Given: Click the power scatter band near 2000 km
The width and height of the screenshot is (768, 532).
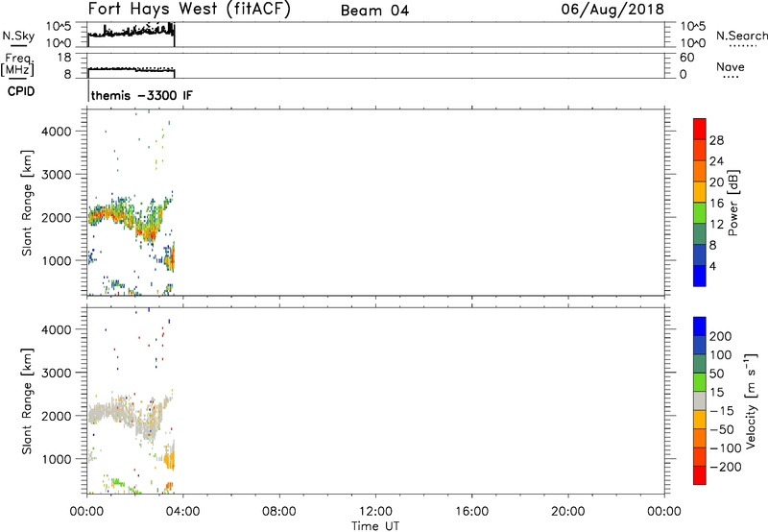Looking at the screenshot, I should (130, 218).
